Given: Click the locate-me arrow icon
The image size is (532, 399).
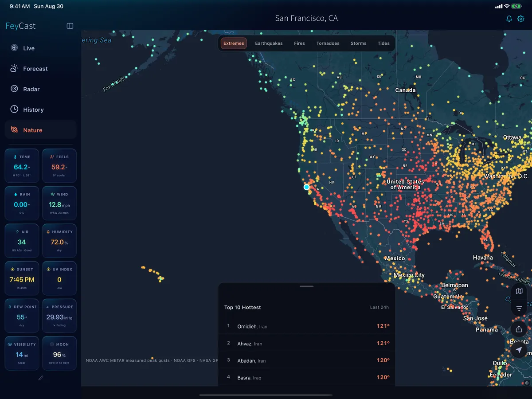Looking at the screenshot, I should click(x=519, y=350).
